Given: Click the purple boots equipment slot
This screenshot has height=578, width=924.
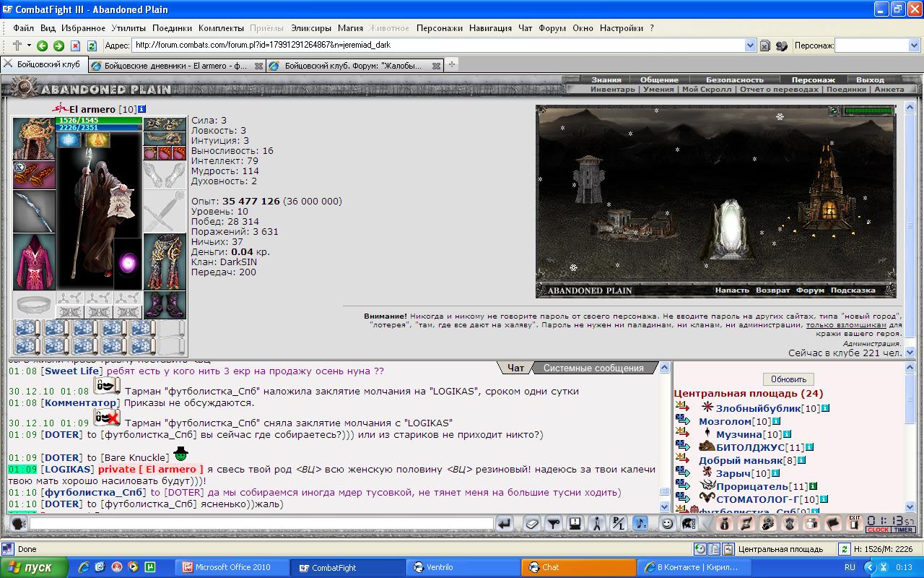Looking at the screenshot, I should pyautogui.click(x=165, y=305).
